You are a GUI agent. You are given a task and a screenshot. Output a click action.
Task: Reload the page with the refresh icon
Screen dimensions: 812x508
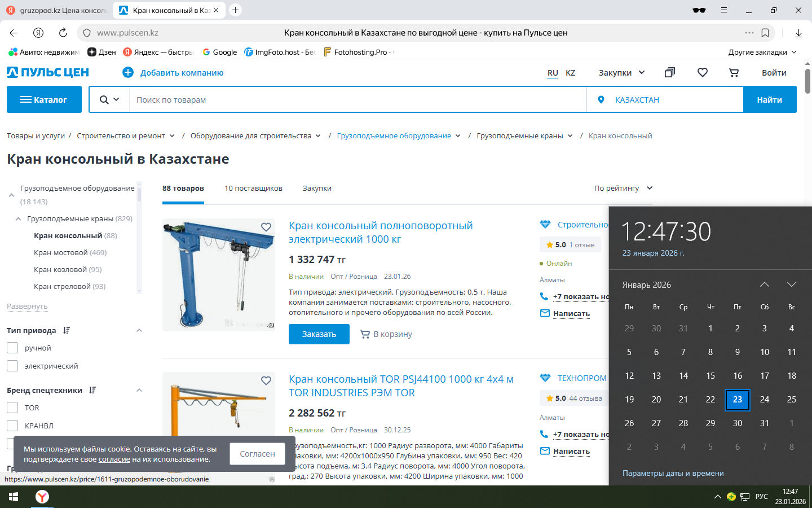pos(63,33)
